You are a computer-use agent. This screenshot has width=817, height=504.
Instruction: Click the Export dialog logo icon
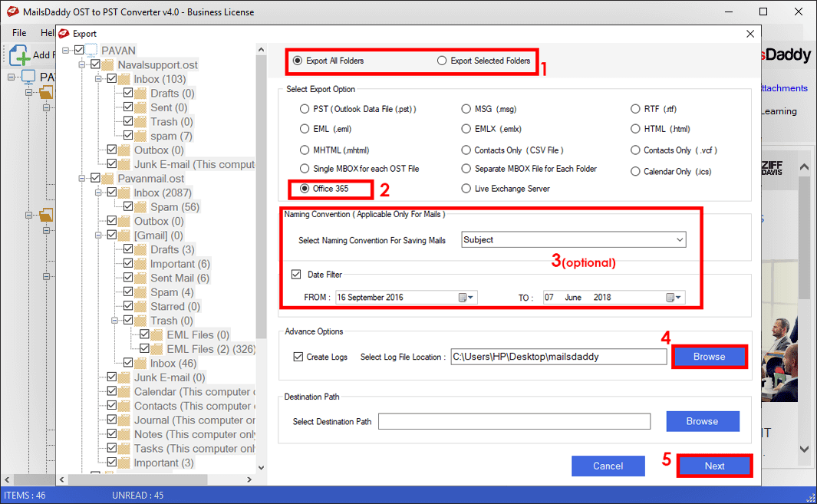point(64,33)
